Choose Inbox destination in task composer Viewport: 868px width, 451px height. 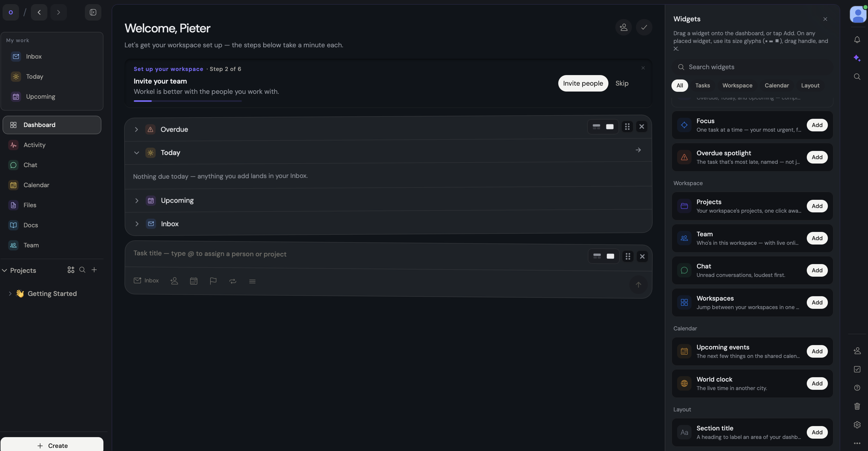click(x=146, y=281)
